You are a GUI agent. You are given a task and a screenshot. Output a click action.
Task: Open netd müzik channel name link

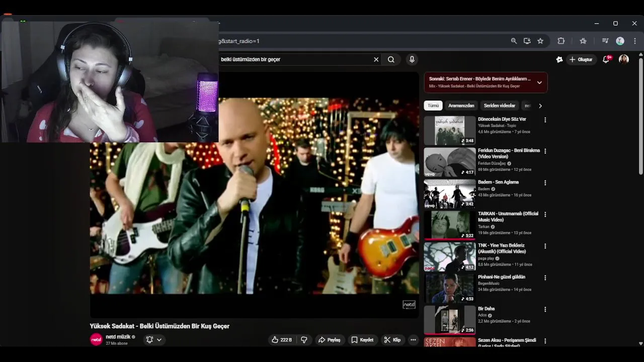click(118, 337)
